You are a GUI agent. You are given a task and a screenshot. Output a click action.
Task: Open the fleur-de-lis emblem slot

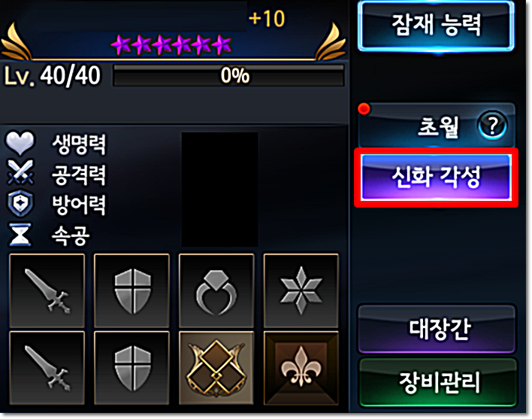click(301, 368)
